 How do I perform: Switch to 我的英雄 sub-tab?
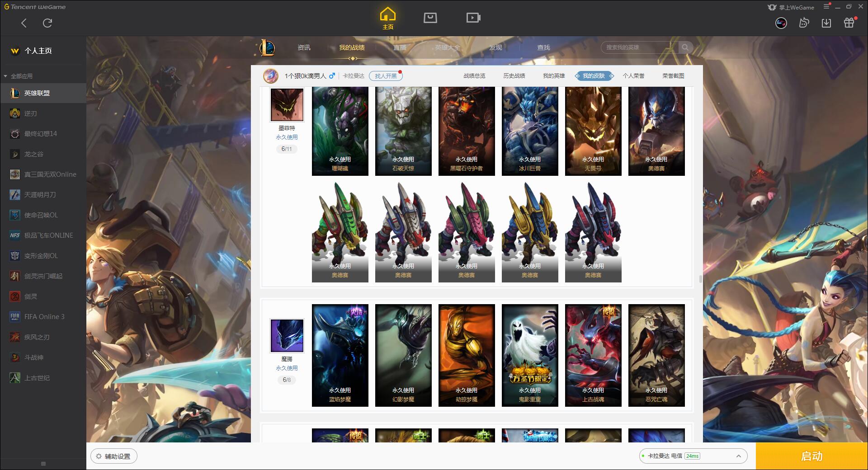point(554,76)
